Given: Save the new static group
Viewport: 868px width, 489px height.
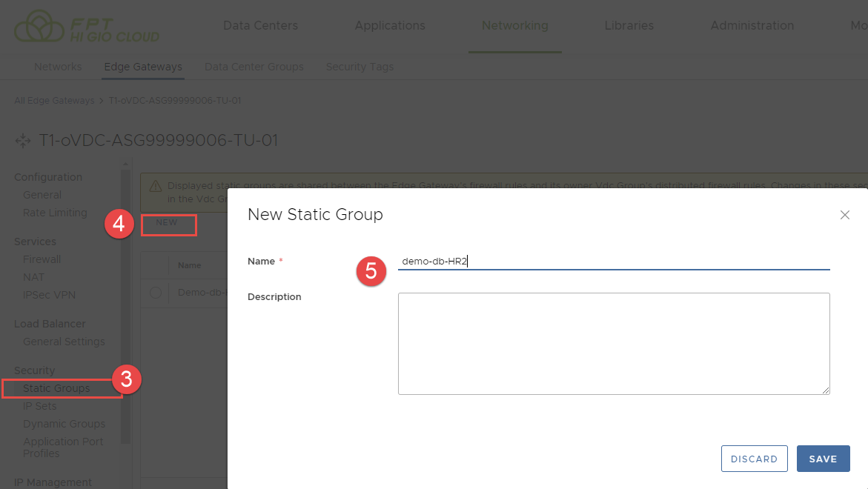Looking at the screenshot, I should pyautogui.click(x=823, y=459).
